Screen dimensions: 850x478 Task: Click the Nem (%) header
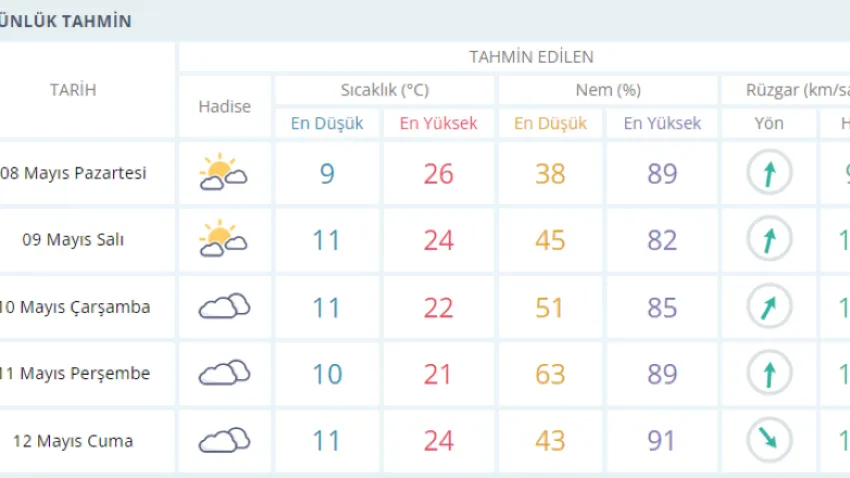(607, 90)
